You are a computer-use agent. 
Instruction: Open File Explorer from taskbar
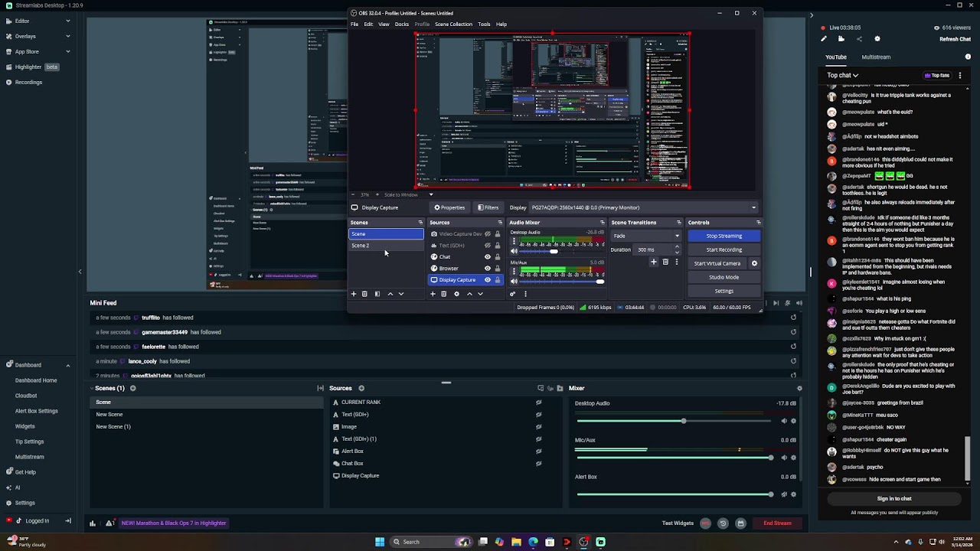(516, 542)
